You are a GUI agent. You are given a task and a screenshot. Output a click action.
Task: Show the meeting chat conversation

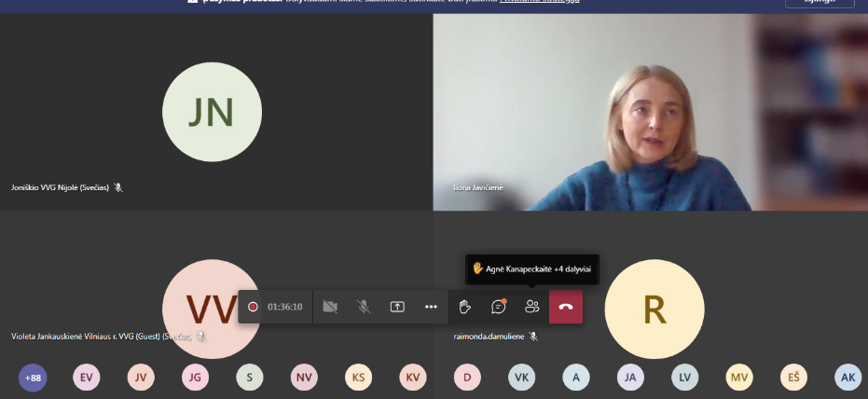pos(499,307)
